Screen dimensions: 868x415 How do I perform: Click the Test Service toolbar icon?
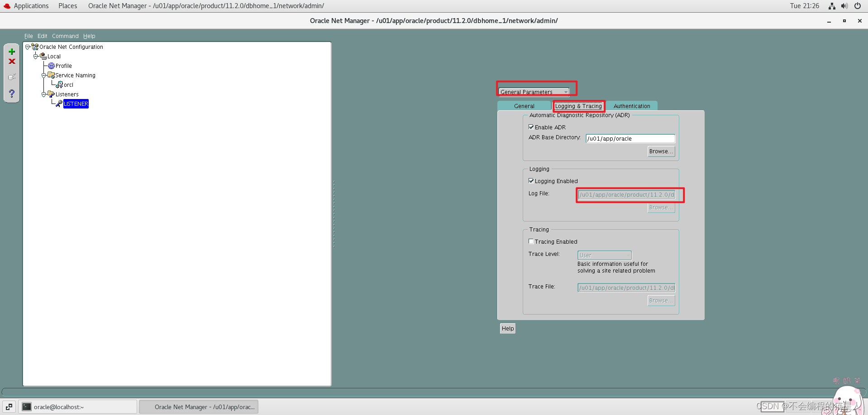pyautogui.click(x=12, y=77)
